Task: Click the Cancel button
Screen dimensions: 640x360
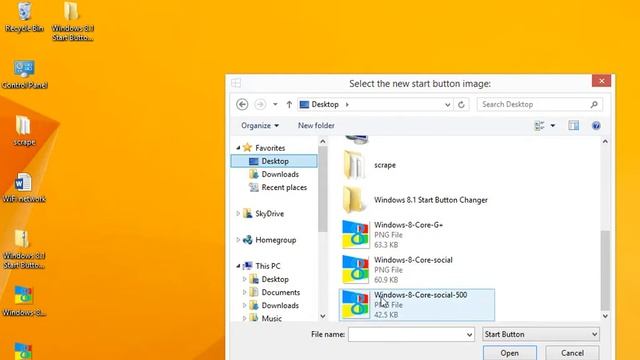Action: pyautogui.click(x=572, y=353)
